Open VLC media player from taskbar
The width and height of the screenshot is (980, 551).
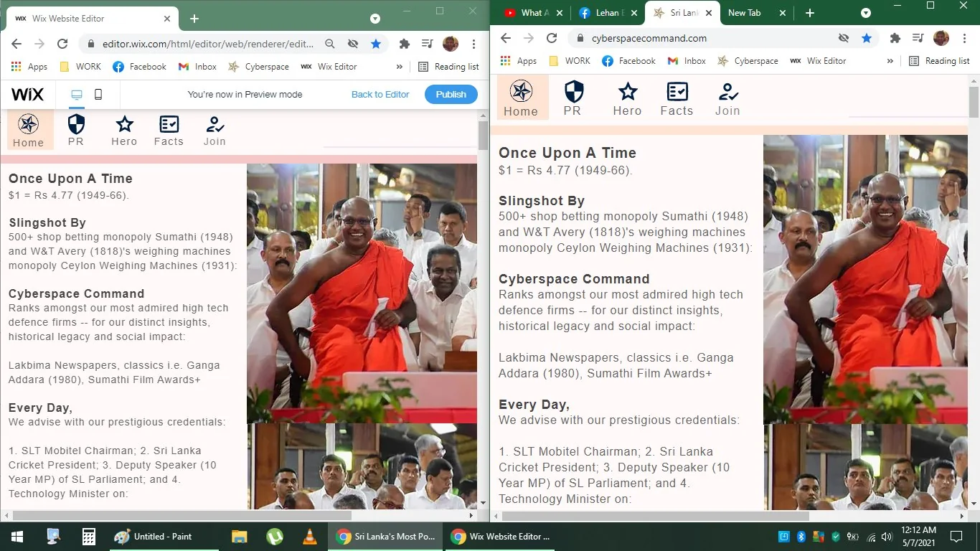(x=309, y=536)
